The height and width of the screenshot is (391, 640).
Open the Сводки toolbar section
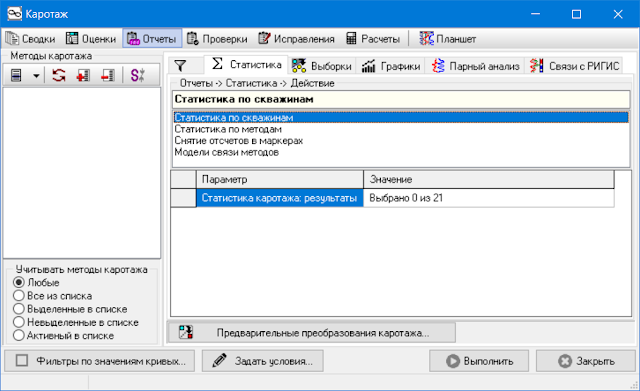[30, 39]
